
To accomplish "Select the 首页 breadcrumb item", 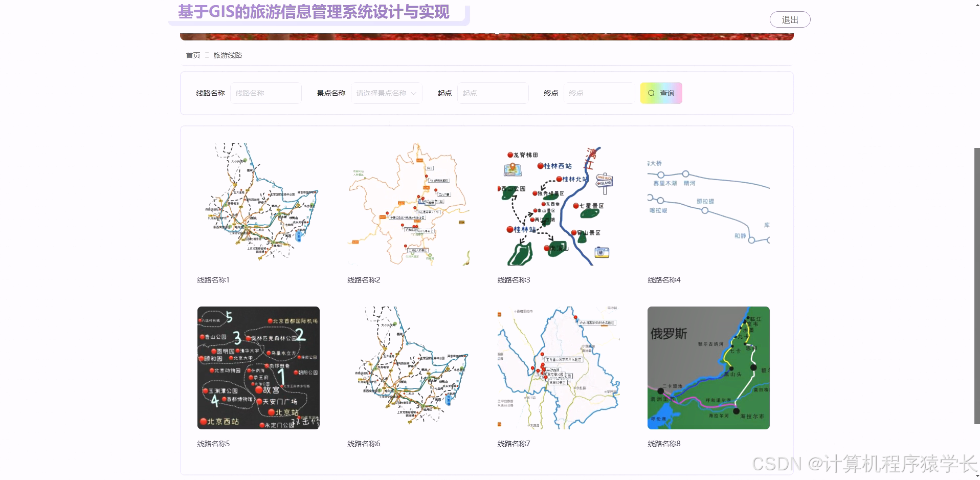I will 193,55.
